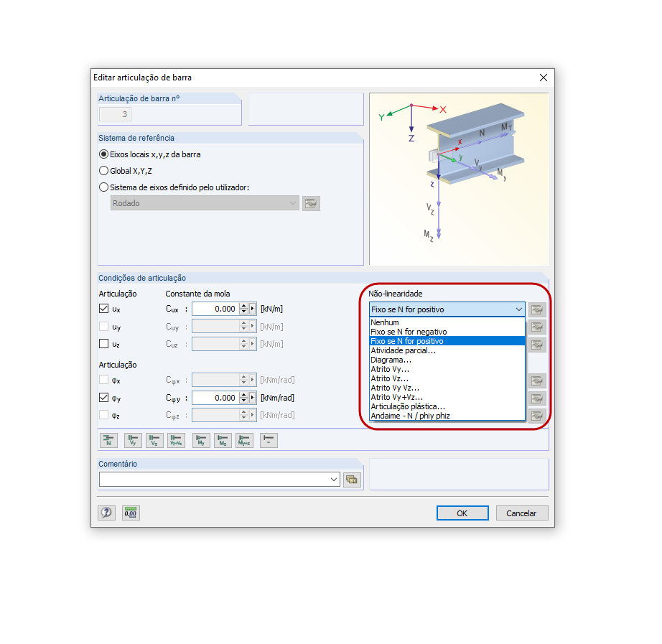
Task: Close the Editar articulação de barra dialog
Action: [544, 78]
